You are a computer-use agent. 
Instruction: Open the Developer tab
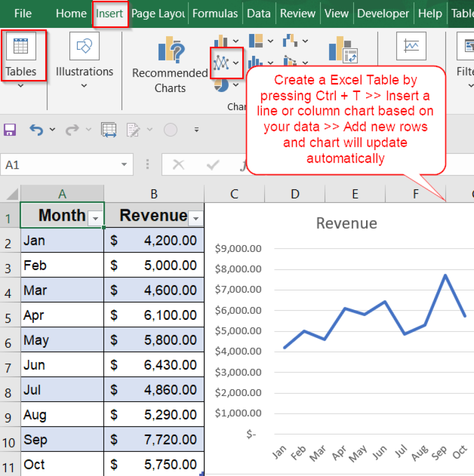click(x=383, y=13)
